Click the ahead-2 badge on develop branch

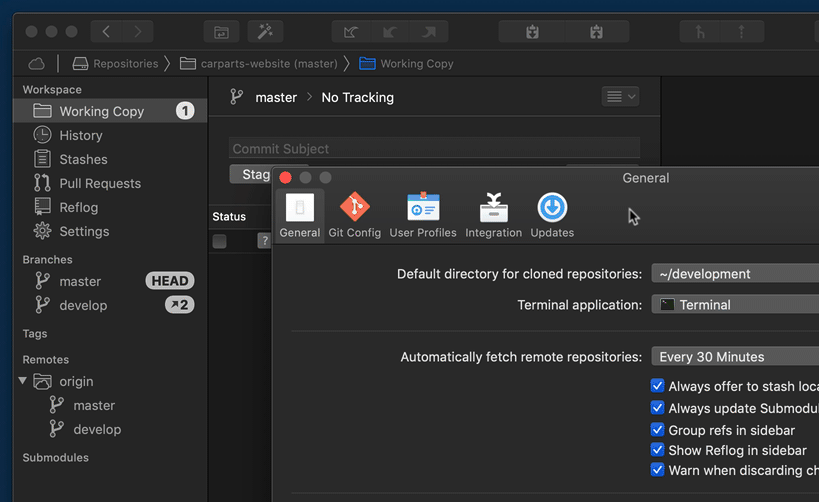(x=180, y=305)
